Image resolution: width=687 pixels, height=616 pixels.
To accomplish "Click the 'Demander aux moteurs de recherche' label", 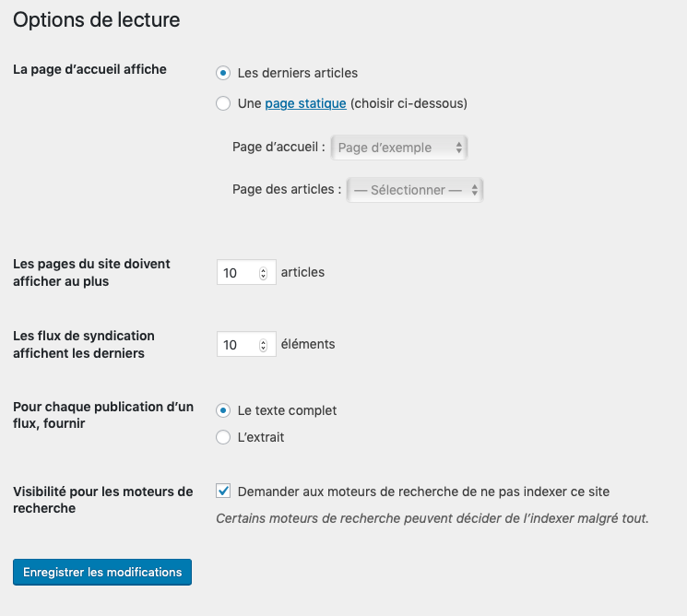I will tap(423, 492).
